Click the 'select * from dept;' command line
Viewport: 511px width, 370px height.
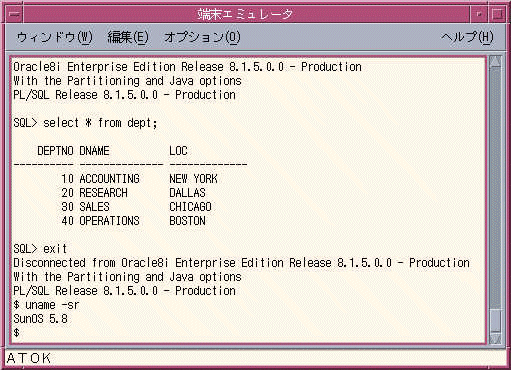coord(85,123)
